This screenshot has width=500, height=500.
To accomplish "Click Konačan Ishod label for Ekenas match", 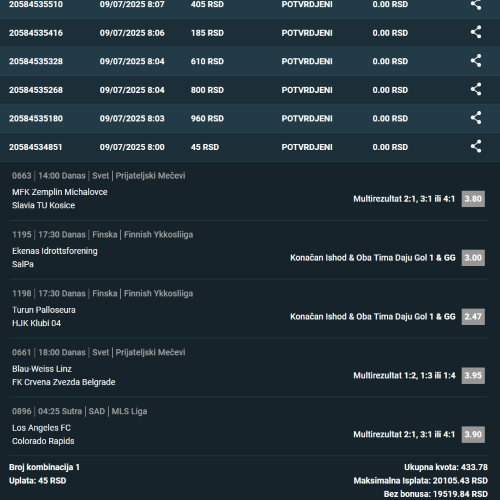I will (x=373, y=258).
